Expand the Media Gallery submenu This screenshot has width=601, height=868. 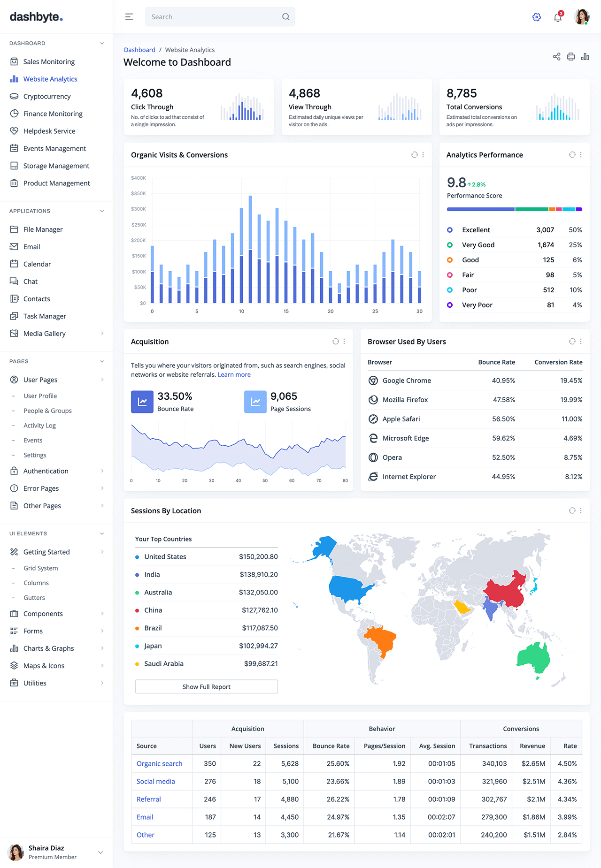tap(102, 334)
